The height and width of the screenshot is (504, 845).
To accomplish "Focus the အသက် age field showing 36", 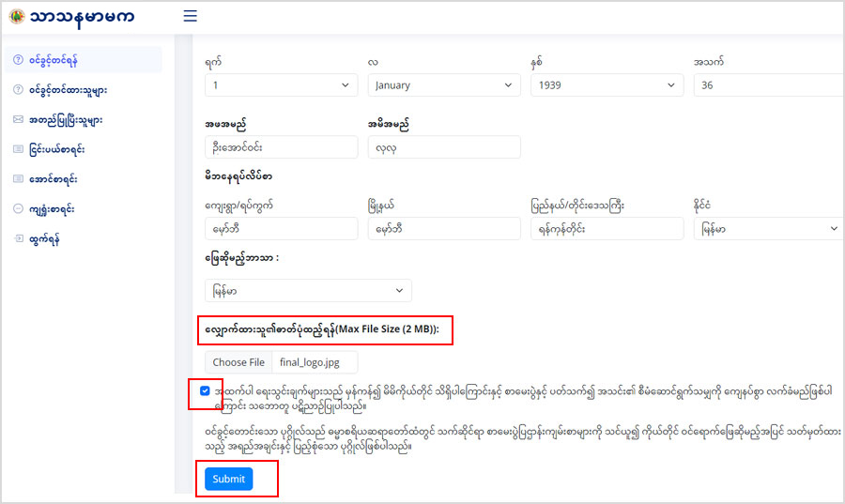I will (768, 85).
